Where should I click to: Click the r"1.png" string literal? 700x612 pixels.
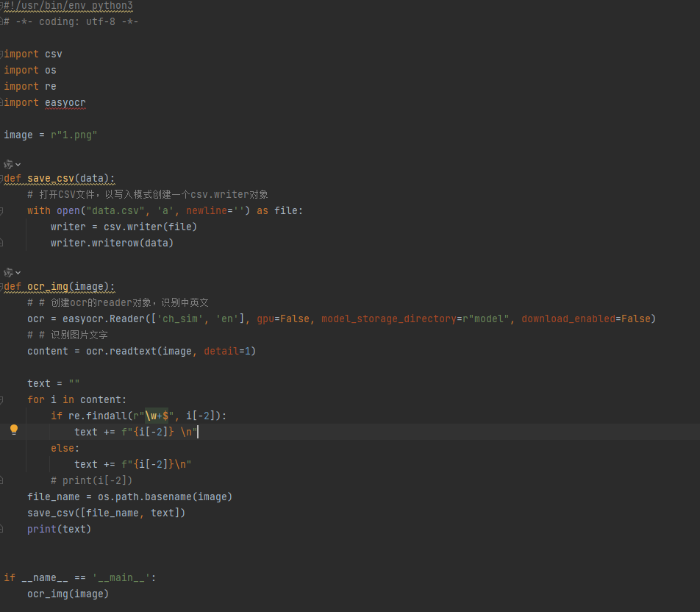pyautogui.click(x=74, y=135)
